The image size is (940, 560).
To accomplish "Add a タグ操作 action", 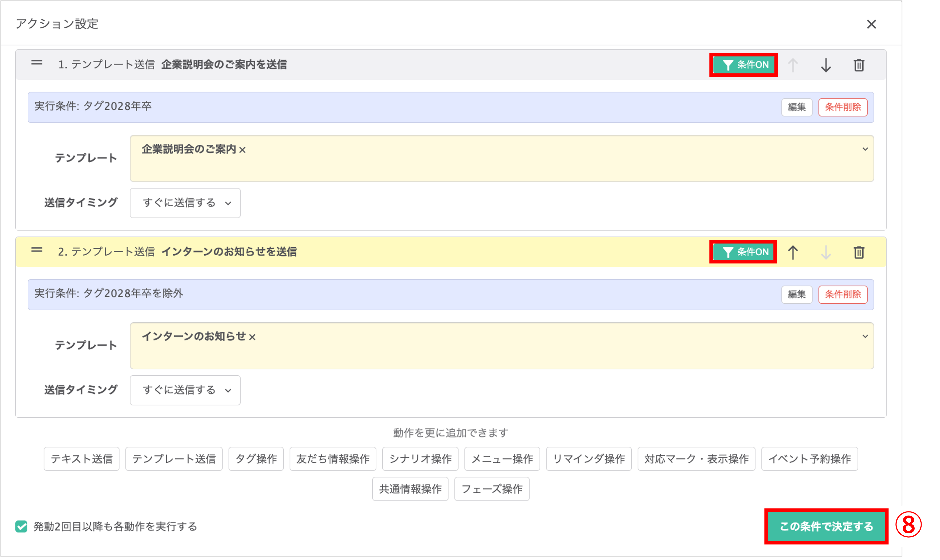I will coord(256,459).
